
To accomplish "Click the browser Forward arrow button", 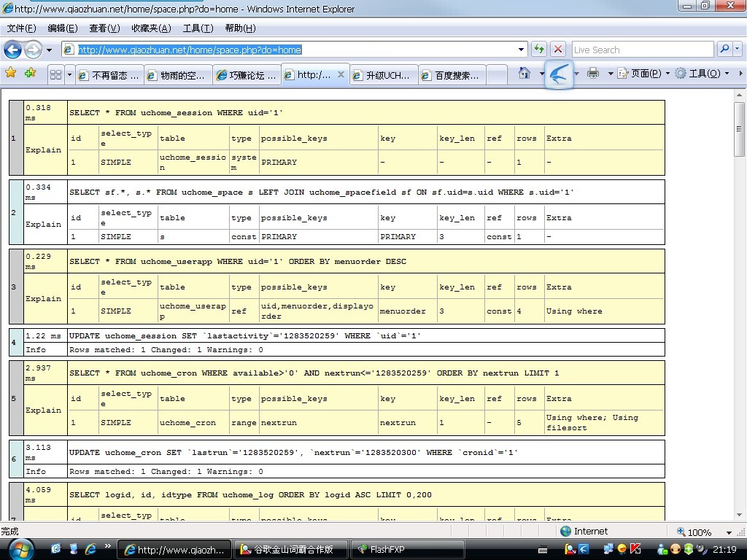I will 33,50.
